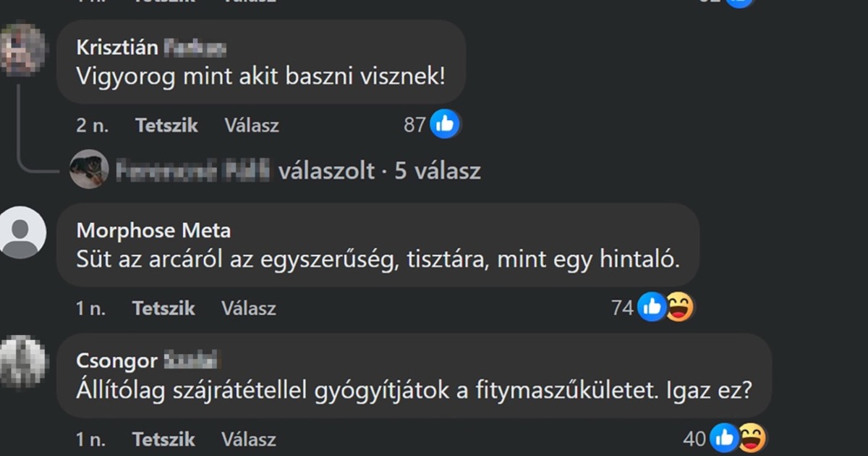Click the laughing emoji reaction on Morphose Meta's comment
Viewport: 868px width, 456px height.
point(678,308)
